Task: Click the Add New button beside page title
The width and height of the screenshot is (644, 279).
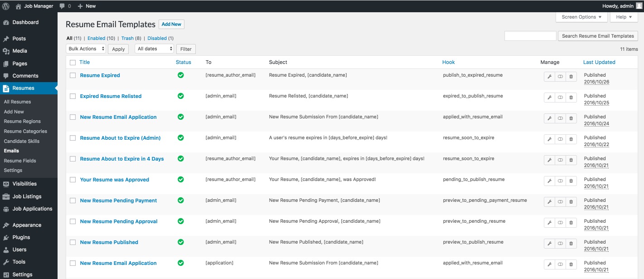Action: (x=171, y=24)
